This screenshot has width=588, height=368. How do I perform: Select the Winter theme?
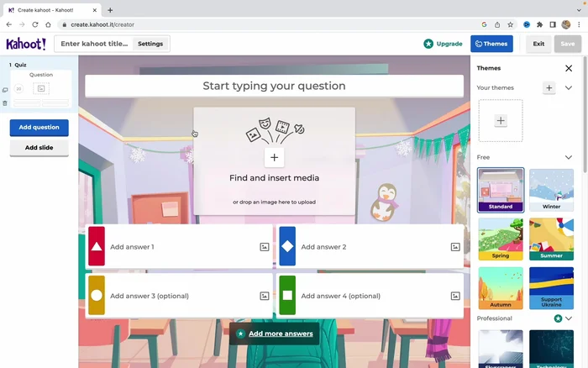click(551, 190)
